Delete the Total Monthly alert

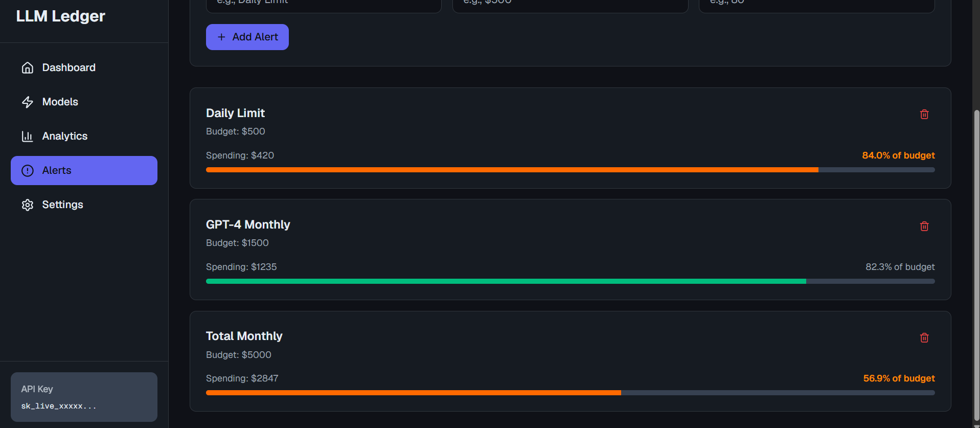point(924,337)
